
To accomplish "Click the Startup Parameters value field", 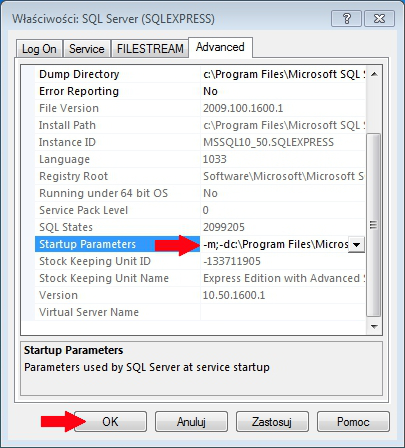I will click(275, 244).
